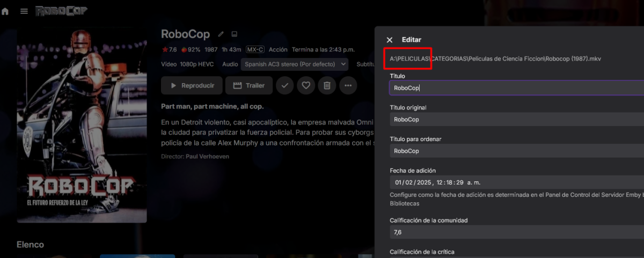Expand the Audio Spanish AC3 stereo dropdown

(x=294, y=64)
